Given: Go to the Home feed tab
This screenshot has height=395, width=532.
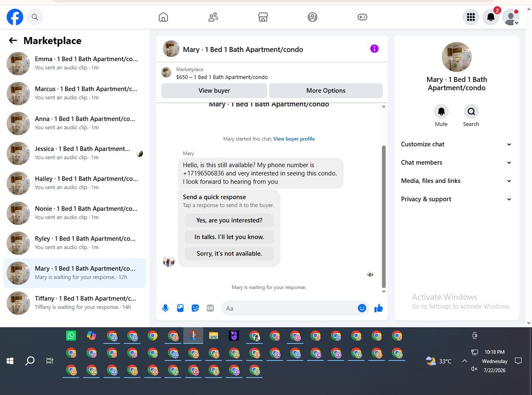Looking at the screenshot, I should click(163, 17).
